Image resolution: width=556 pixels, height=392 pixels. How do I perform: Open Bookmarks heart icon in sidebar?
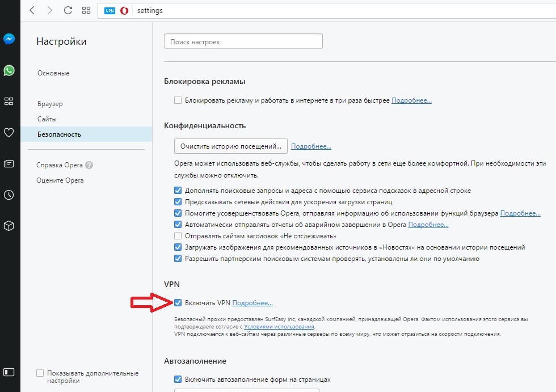pos(9,133)
